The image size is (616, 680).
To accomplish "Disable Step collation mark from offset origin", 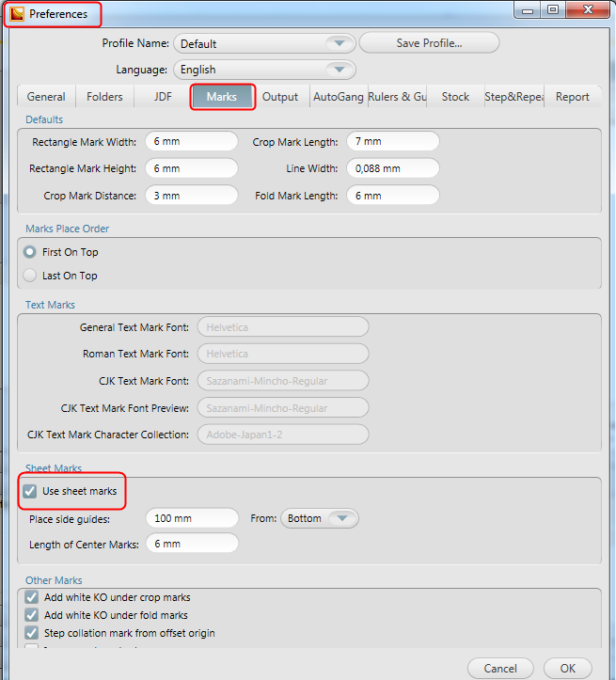I will coord(32,633).
